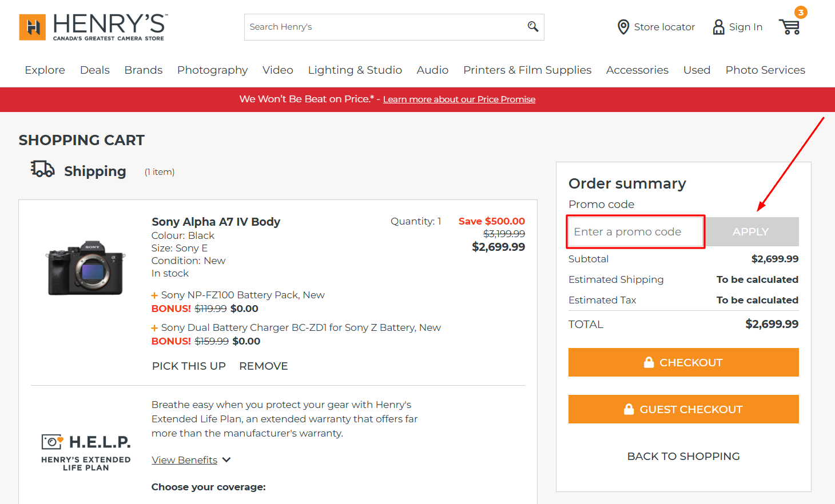This screenshot has height=504, width=835.
Task: Click the Store locator link text
Action: pyautogui.click(x=664, y=27)
